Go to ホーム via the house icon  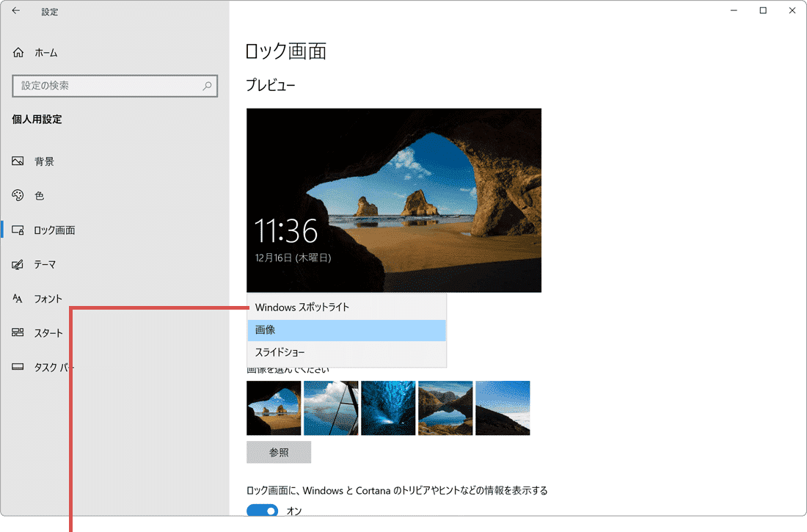(19, 53)
